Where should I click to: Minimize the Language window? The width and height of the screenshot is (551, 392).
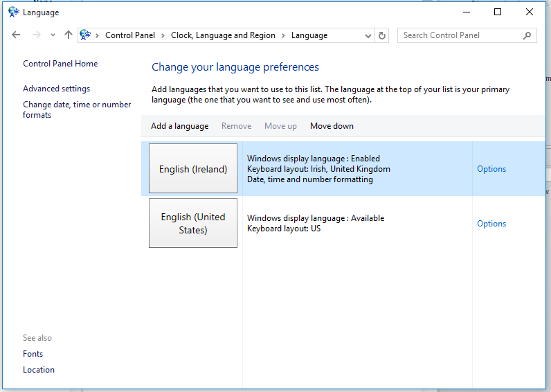[467, 12]
